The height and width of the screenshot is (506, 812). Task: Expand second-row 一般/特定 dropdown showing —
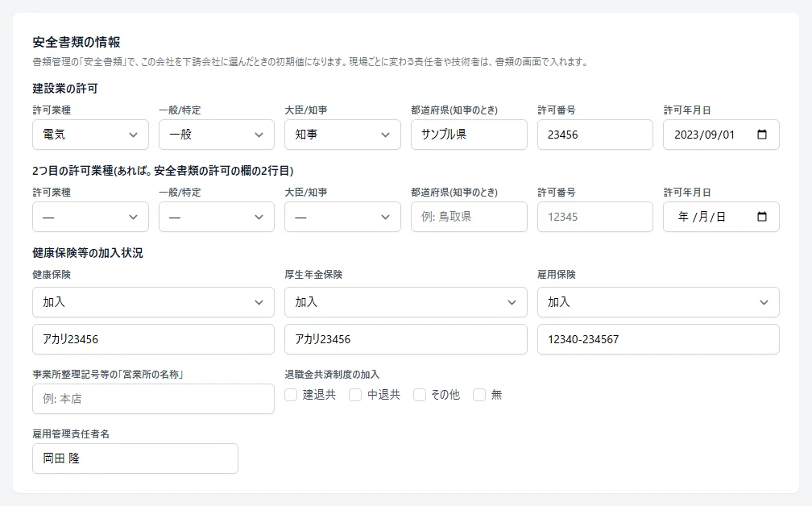[217, 217]
